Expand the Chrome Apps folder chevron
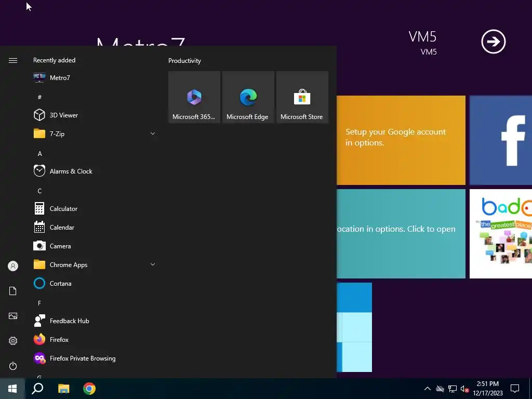Screen dimensions: 532x399 pos(153,264)
